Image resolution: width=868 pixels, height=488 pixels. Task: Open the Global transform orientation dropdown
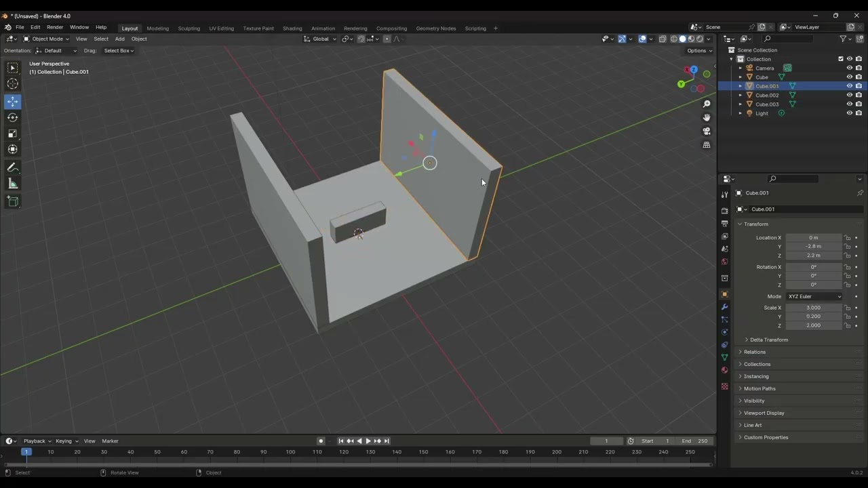tap(319, 39)
